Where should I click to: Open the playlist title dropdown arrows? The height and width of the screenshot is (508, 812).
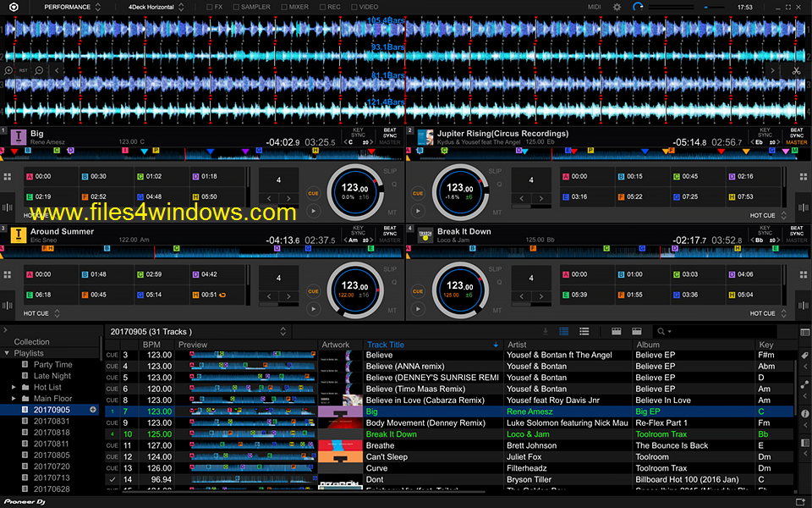tap(283, 331)
